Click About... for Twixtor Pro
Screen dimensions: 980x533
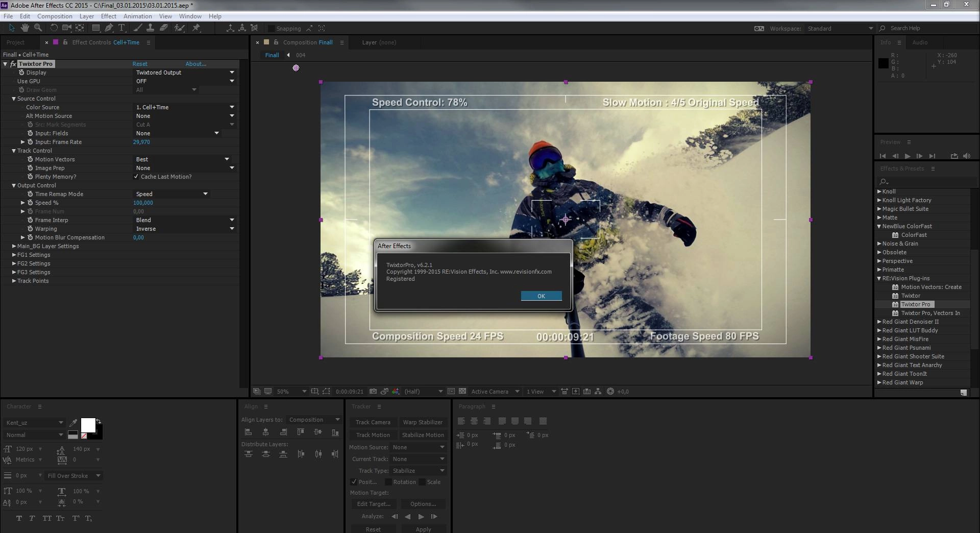coord(196,64)
